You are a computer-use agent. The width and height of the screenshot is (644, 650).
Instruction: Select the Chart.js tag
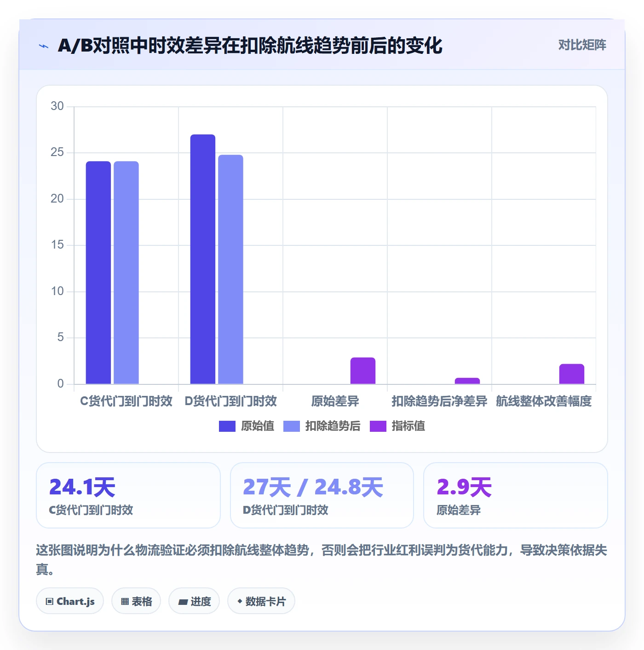coord(70,601)
